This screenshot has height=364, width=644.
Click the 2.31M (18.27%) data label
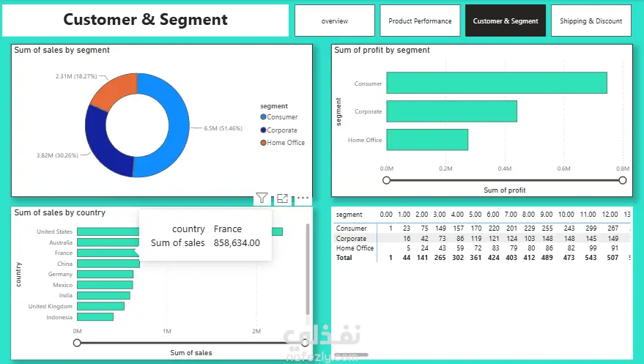(x=76, y=76)
